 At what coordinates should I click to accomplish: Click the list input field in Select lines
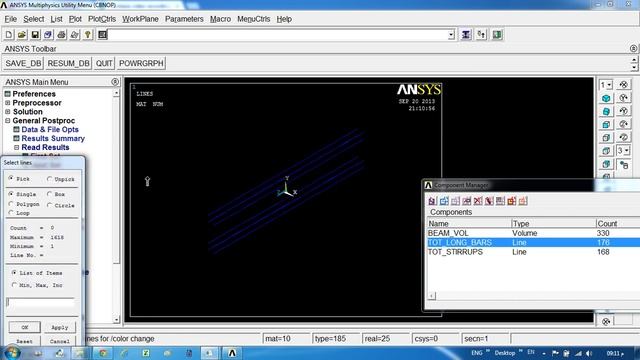(x=41, y=302)
